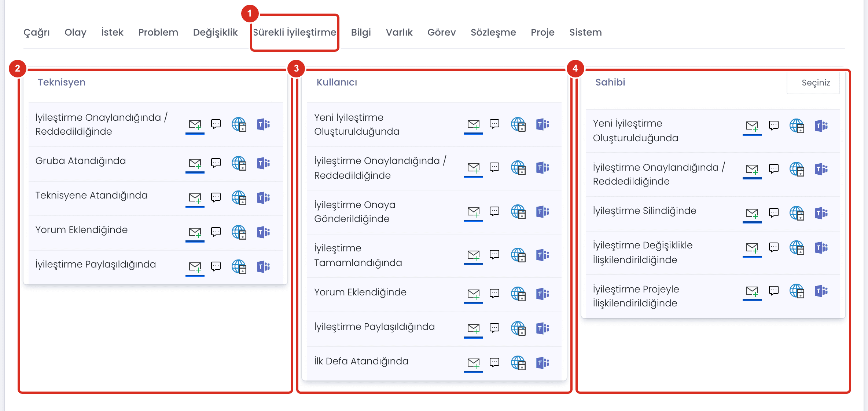The image size is (868, 411).
Task: Open the Olay tab
Action: click(x=76, y=32)
